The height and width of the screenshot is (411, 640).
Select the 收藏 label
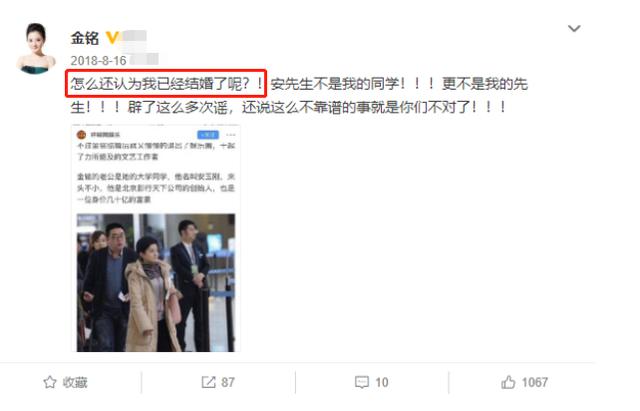point(75,382)
